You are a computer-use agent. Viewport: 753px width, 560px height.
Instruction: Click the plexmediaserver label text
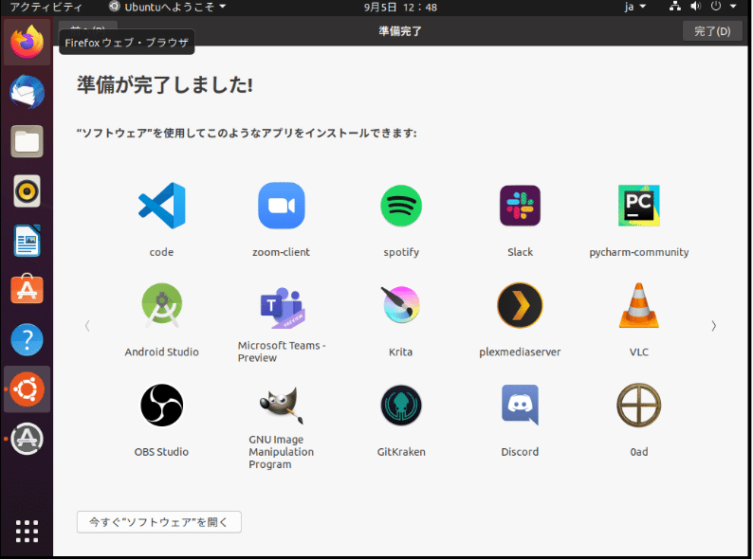520,352
